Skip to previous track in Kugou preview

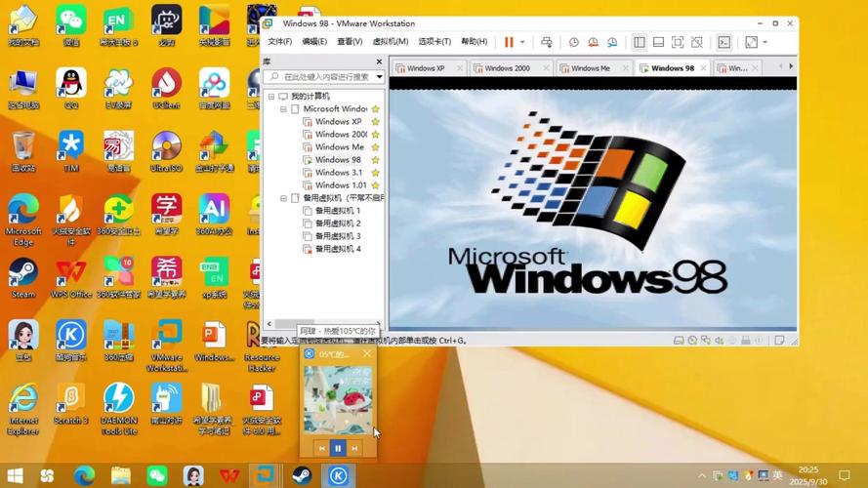322,448
